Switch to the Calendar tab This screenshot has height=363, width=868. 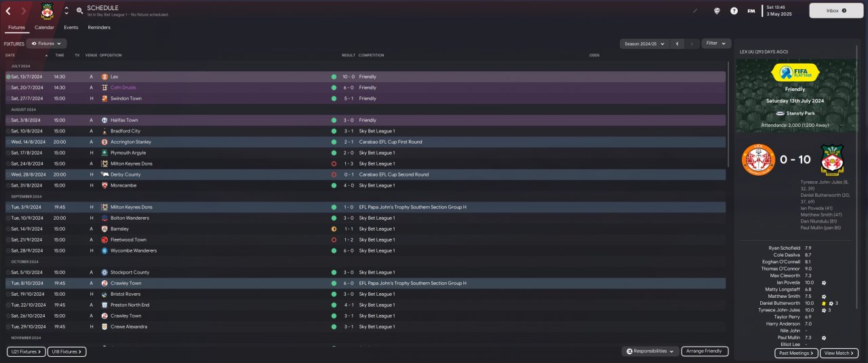point(44,28)
